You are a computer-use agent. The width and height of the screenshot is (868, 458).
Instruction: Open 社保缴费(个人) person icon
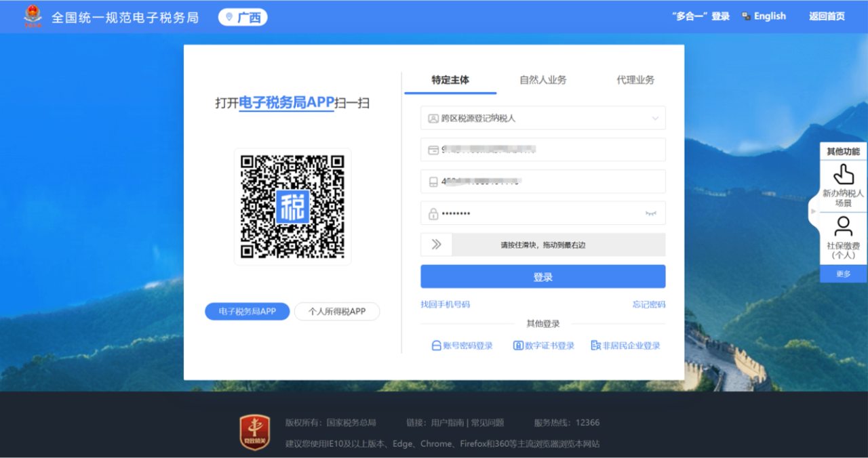click(x=843, y=226)
